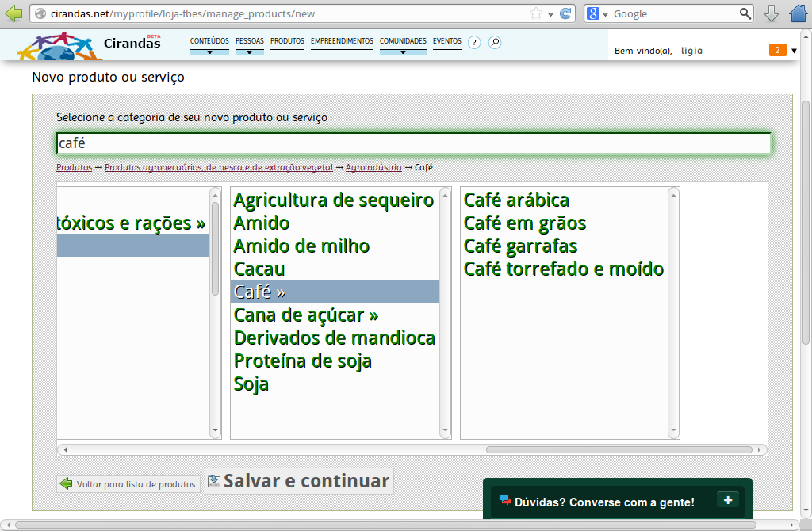This screenshot has height=531, width=812.
Task: Open the Comunidades dropdown menu
Action: [403, 44]
